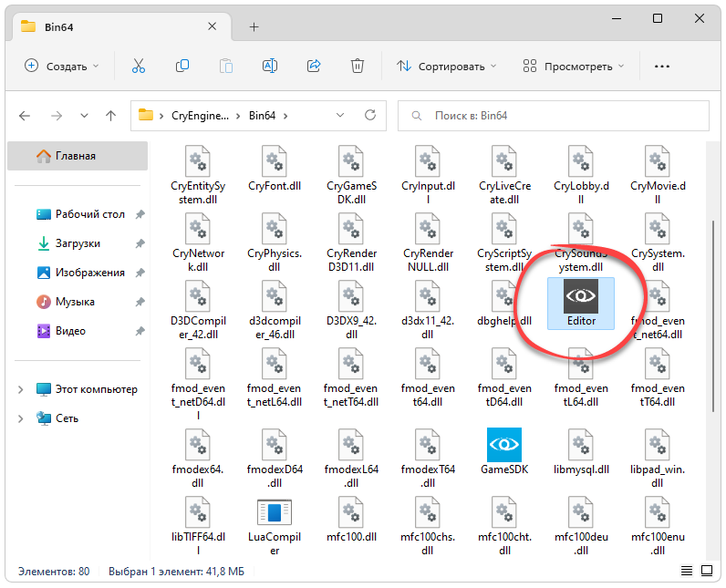This screenshot has height=588, width=726.
Task: Click the Cut scissors icon
Action: [x=139, y=66]
